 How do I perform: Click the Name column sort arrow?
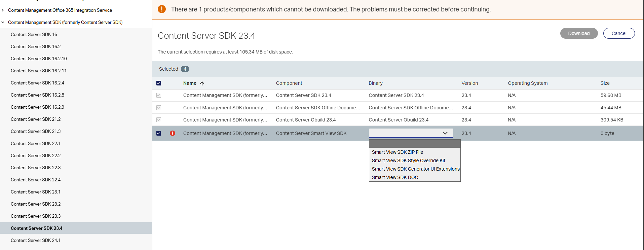[202, 83]
